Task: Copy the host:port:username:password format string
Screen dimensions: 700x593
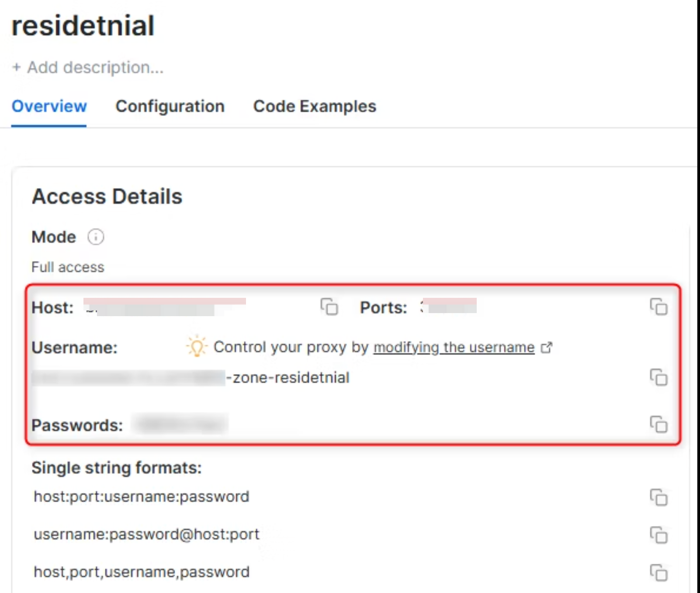Action: tap(658, 497)
